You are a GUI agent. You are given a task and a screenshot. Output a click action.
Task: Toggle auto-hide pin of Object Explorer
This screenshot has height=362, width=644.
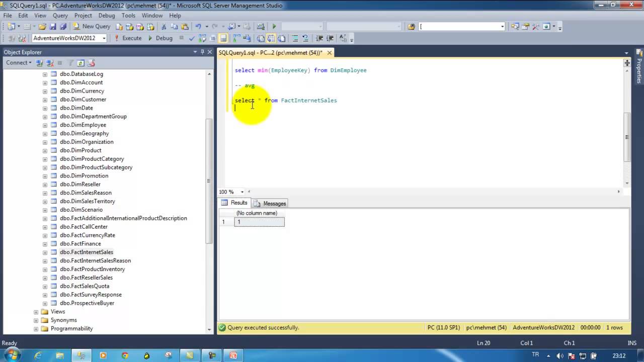click(x=202, y=52)
